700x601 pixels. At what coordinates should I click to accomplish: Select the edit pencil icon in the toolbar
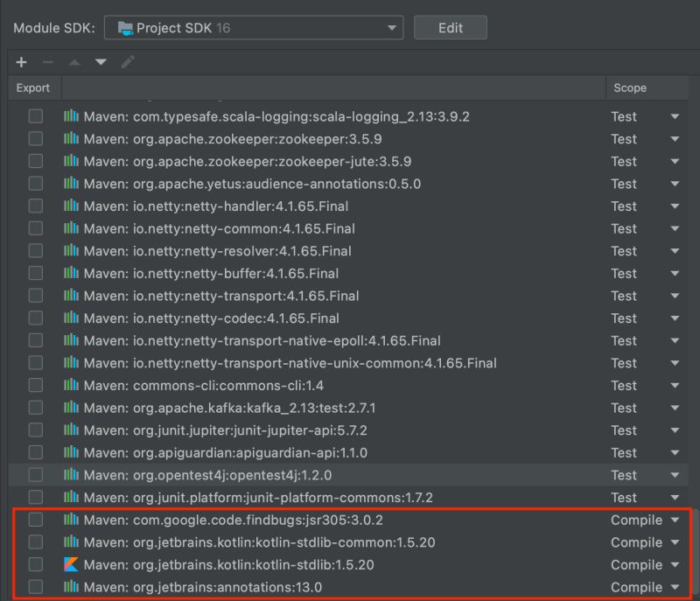click(x=125, y=62)
